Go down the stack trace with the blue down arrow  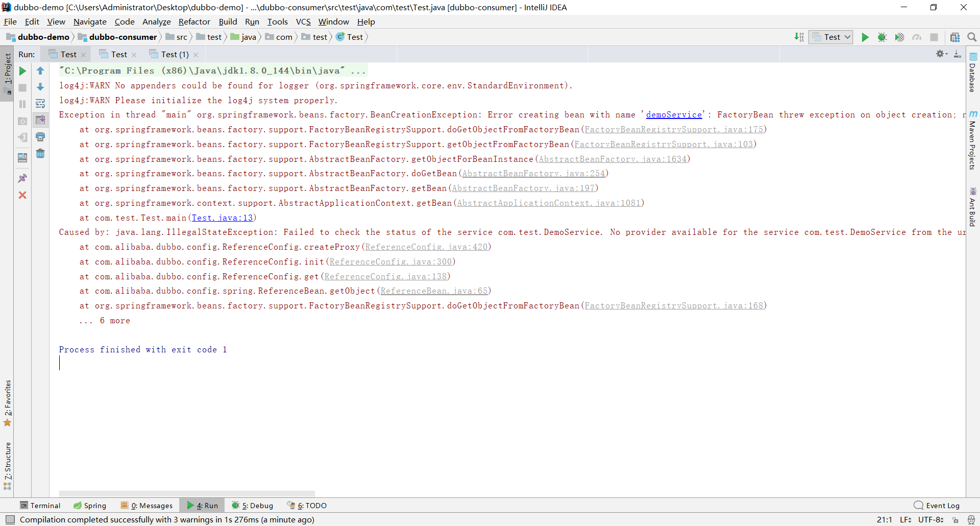pos(40,87)
